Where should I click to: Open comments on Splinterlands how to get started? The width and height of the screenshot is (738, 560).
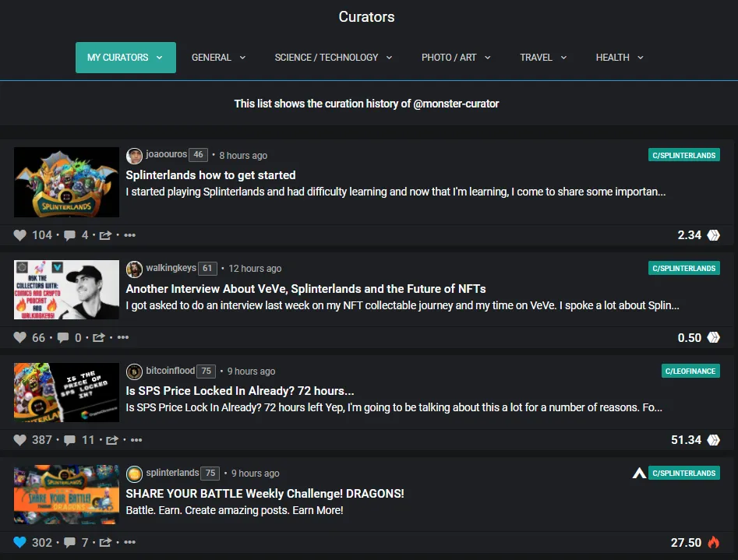(x=69, y=235)
